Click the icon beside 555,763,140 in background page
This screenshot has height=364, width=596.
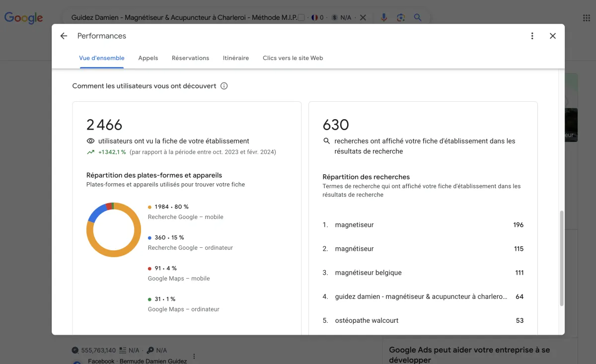(x=75, y=350)
